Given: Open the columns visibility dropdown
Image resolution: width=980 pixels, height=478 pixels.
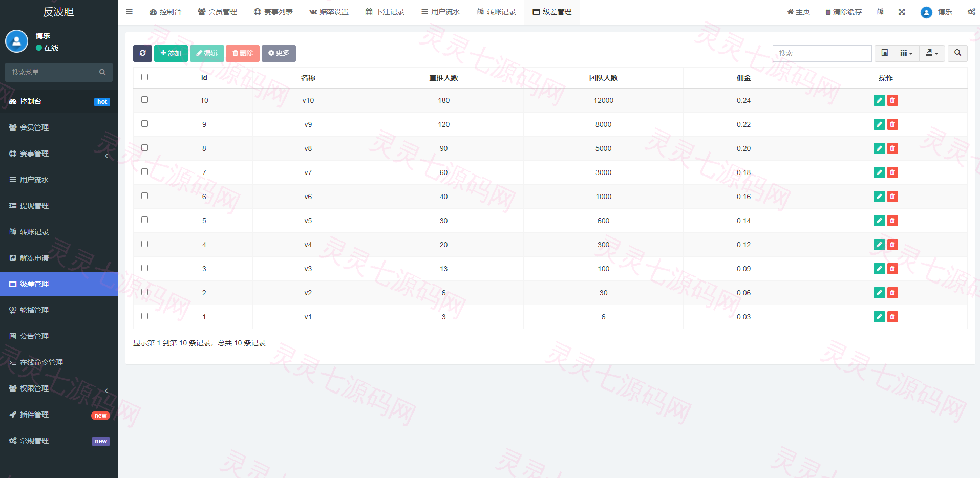Looking at the screenshot, I should tap(907, 53).
